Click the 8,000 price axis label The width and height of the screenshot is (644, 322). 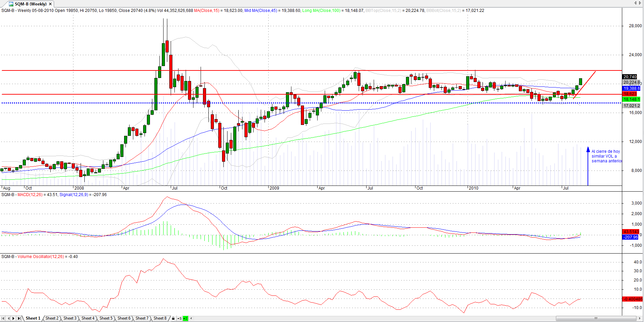click(637, 171)
